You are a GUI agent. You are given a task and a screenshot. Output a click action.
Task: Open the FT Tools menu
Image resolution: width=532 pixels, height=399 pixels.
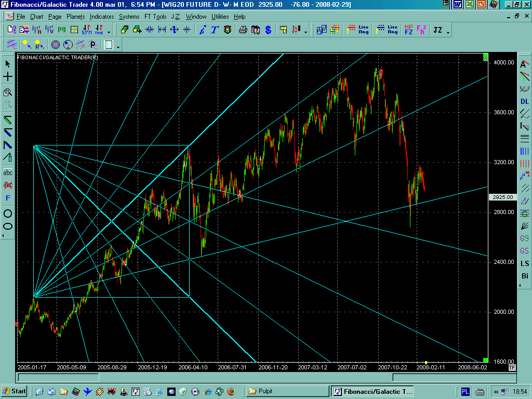click(155, 17)
